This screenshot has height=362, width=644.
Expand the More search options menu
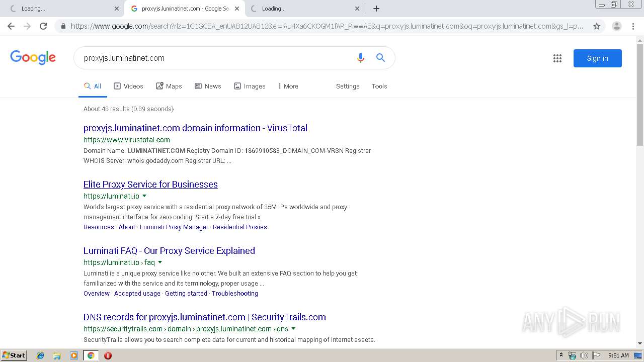288,86
